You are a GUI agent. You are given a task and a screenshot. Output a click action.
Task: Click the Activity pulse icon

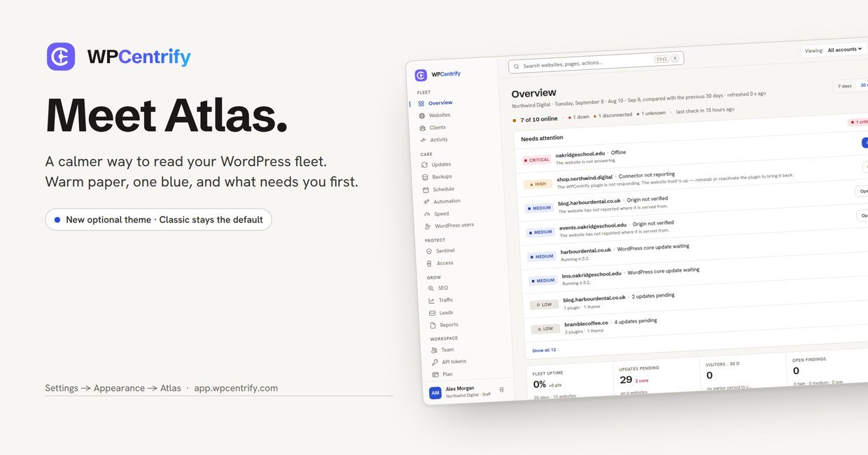point(423,140)
